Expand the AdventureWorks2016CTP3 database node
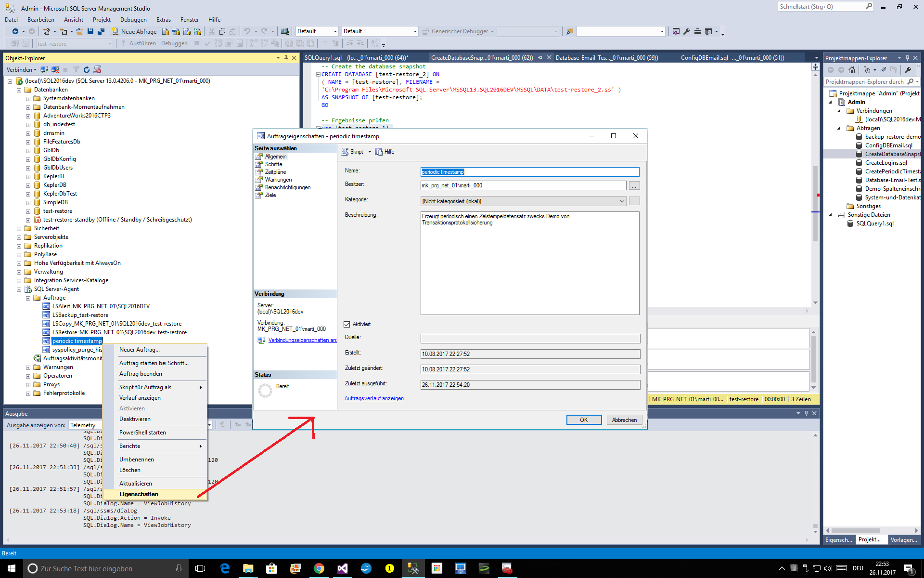This screenshot has width=924, height=578. [x=28, y=116]
